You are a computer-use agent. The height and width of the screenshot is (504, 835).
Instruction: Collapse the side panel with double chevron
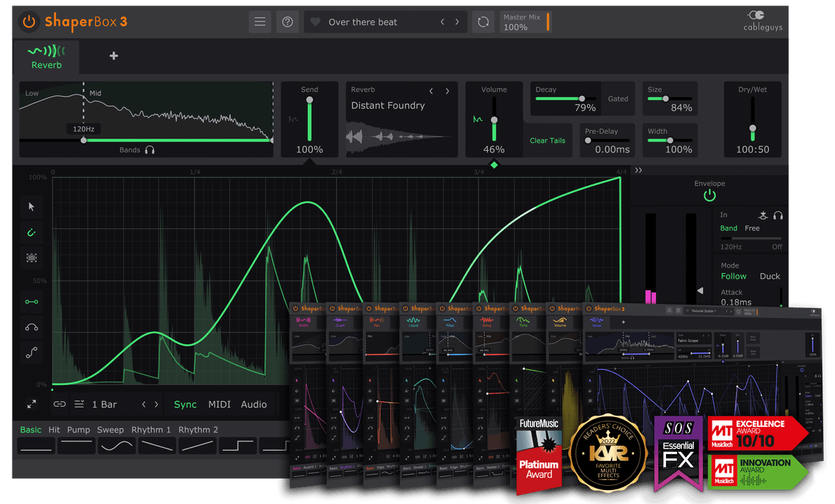(x=638, y=170)
